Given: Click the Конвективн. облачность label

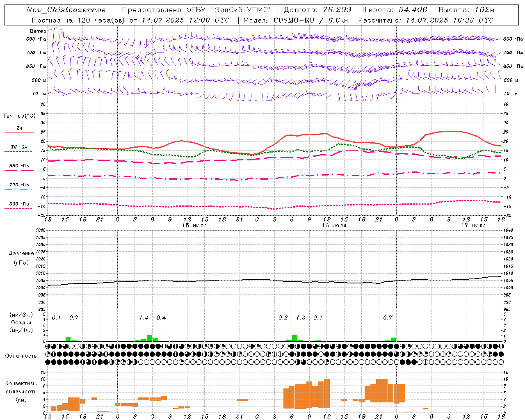Looking at the screenshot, I should (x=21, y=388).
